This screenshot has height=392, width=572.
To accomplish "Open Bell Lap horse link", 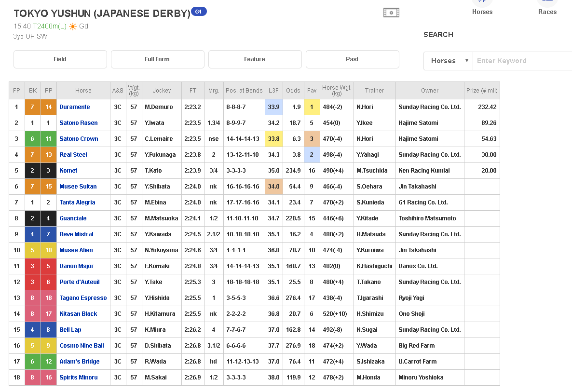I will (70, 330).
